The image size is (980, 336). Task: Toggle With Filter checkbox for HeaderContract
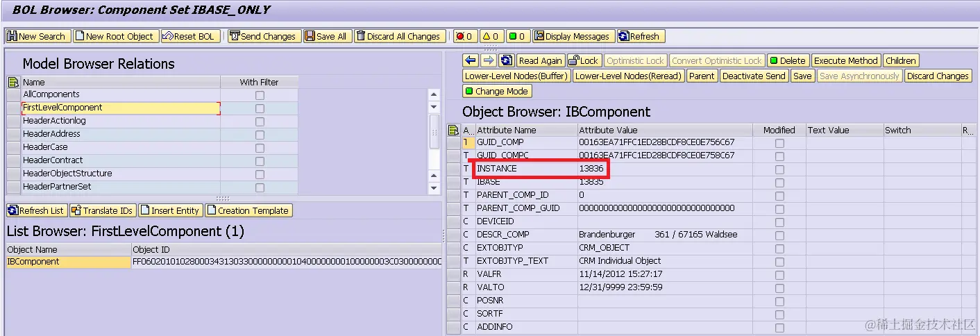260,161
